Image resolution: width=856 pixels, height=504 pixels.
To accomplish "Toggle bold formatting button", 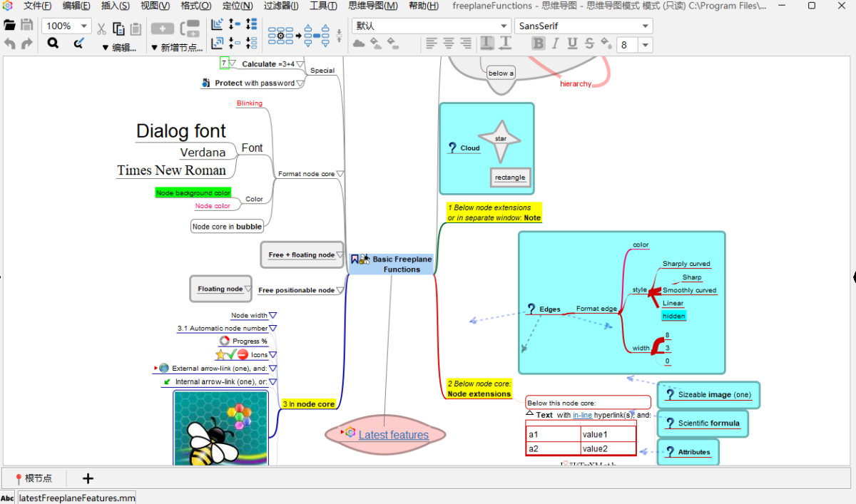I will point(539,43).
